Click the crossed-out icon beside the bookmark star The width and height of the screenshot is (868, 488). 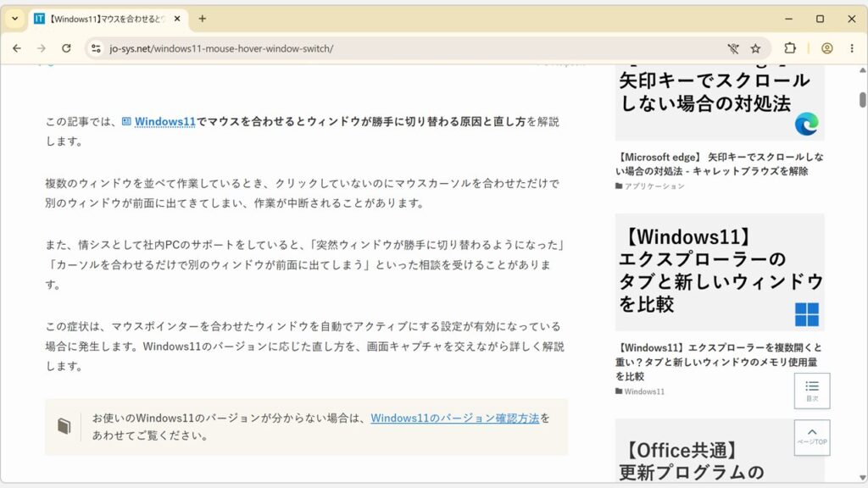coord(733,48)
